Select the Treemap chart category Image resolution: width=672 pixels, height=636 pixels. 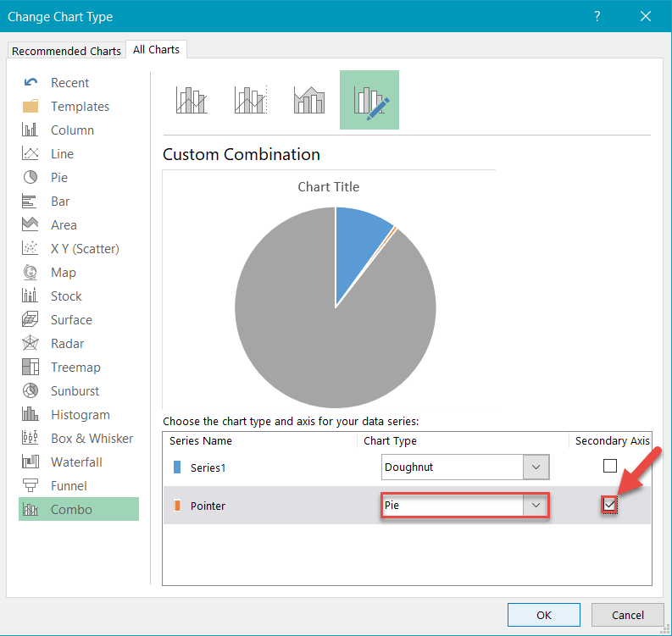(75, 368)
